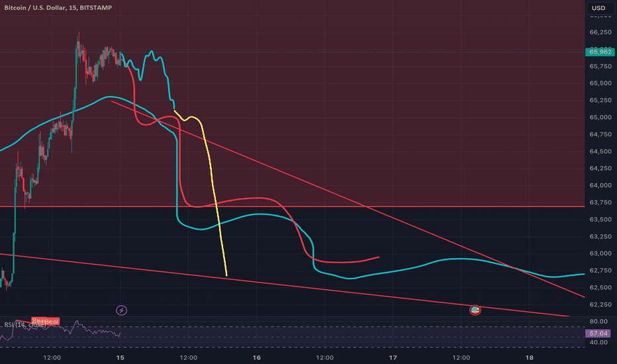Viewport: 617px width, 364px height.
Task: Click date label 17 on time axis
Action: point(393,357)
